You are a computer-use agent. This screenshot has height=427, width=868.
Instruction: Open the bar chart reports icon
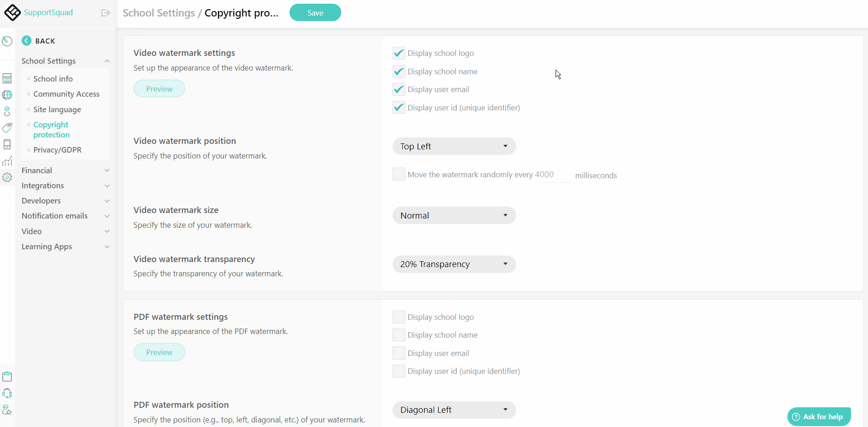[x=7, y=161]
